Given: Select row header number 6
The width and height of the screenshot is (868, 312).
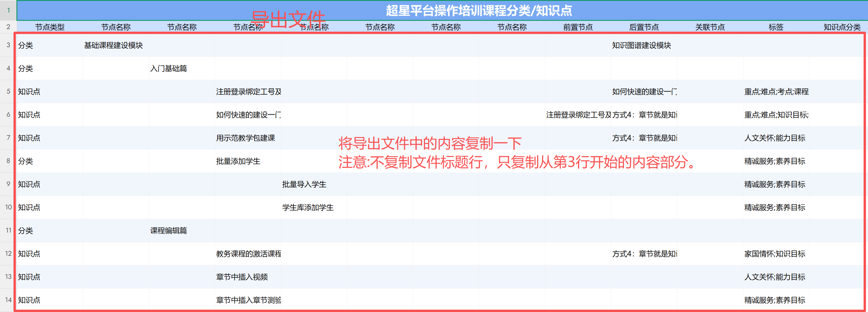Looking at the screenshot, I should click(x=9, y=114).
